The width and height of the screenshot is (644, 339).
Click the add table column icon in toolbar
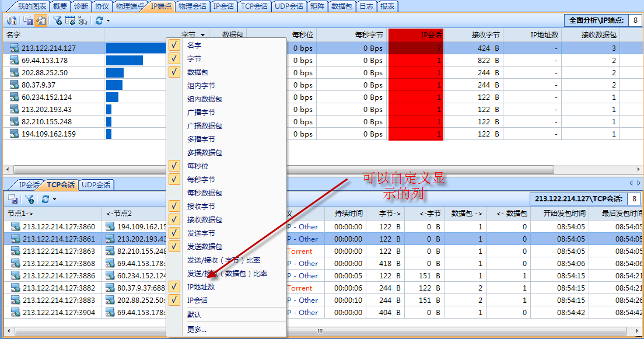pyautogui.click(x=69, y=20)
